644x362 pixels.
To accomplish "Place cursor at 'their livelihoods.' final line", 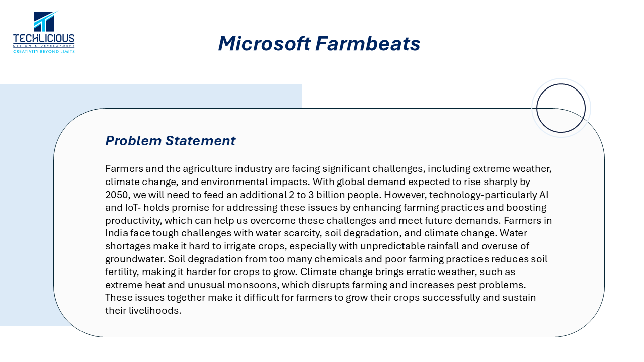I will [143, 311].
